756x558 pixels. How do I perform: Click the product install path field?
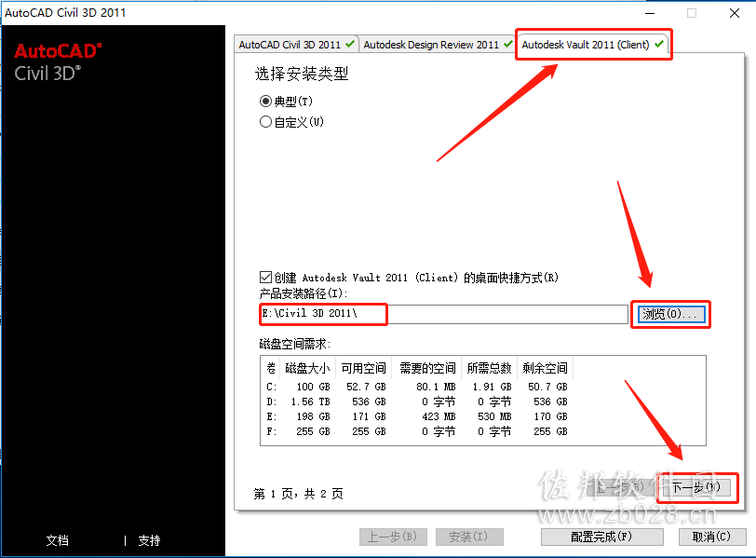point(443,314)
